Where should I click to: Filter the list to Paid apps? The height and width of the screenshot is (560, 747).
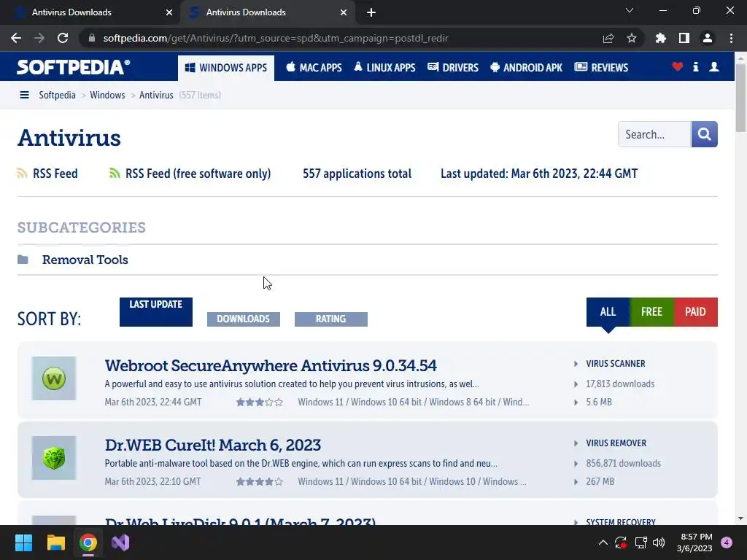pyautogui.click(x=695, y=312)
